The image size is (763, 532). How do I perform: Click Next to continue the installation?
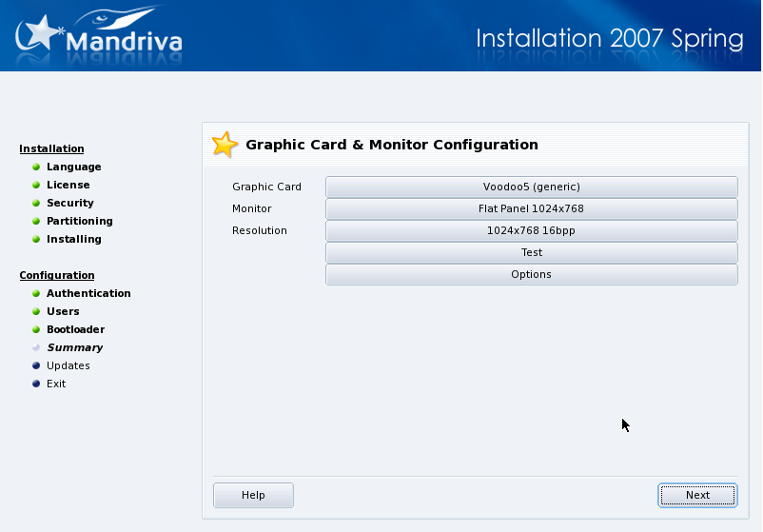(697, 495)
